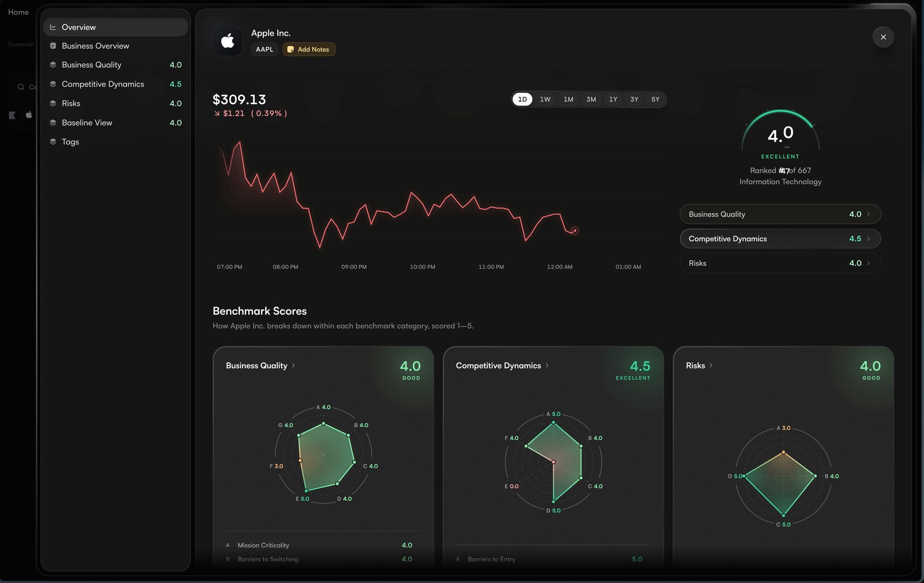Open Business Overview in sidebar
Screen dimensions: 924x583
click(115, 46)
